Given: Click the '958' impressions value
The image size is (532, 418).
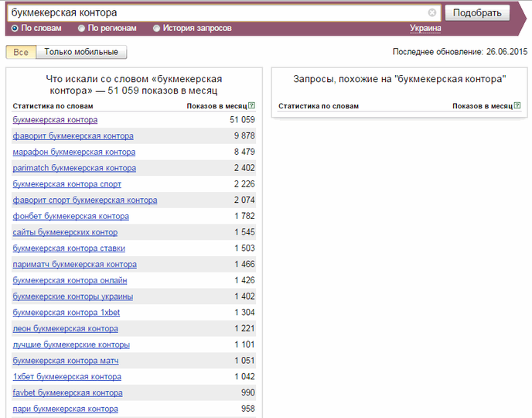Looking at the screenshot, I should click(x=248, y=409).
